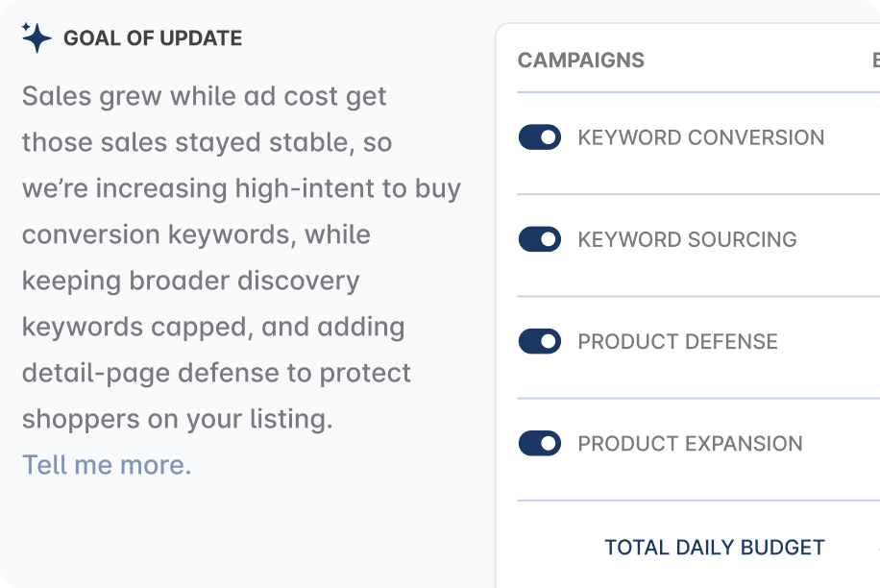
Task: Toggle off the Keyword Conversion campaign
Action: [541, 136]
